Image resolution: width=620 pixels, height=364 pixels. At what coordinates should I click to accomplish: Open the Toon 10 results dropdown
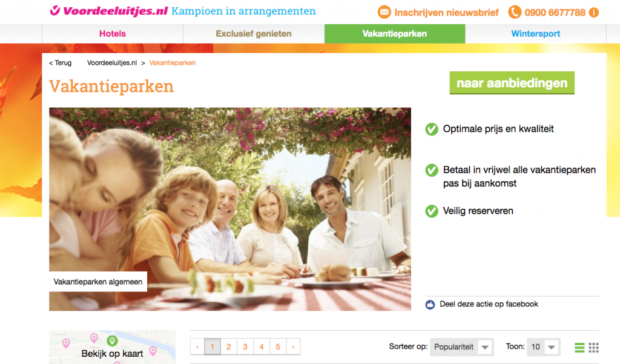[543, 347]
